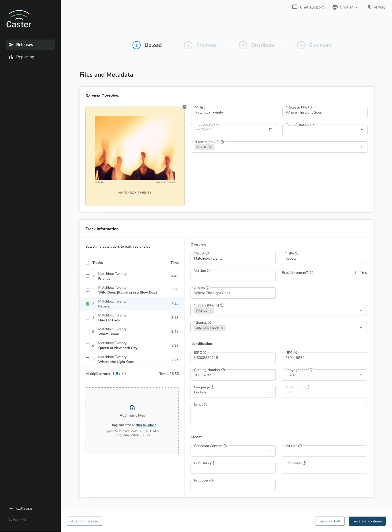Open Jeffrey's account menu
The width and height of the screenshot is (392, 532).
pos(376,7)
